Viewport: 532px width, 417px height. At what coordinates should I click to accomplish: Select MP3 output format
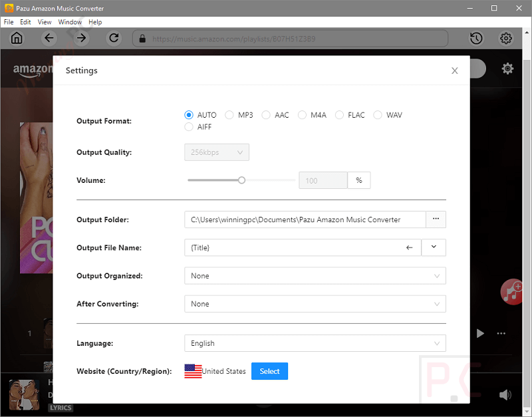(x=239, y=115)
